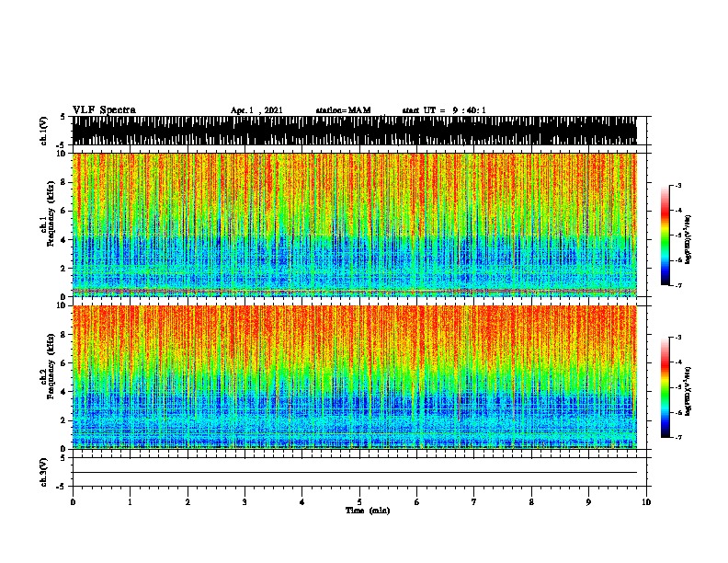Click the ch.2 color bar log(PSD) unit label

tap(688, 391)
